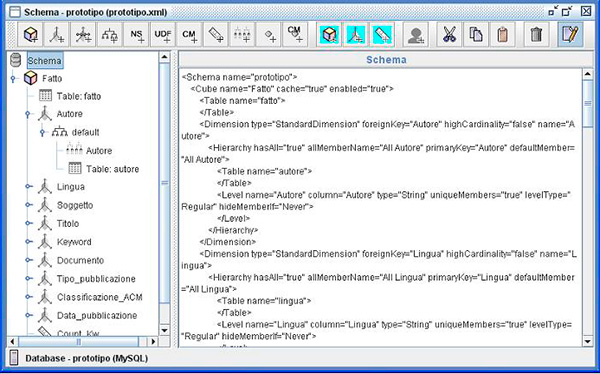This screenshot has width=600, height=374.
Task: Select the Documento dimension label
Action: point(80,260)
